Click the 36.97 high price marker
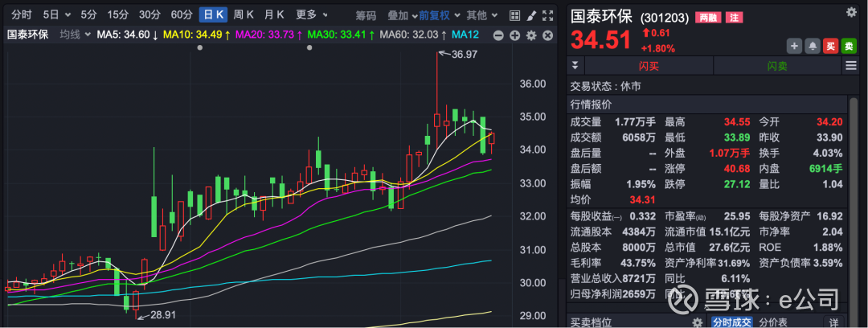 (464, 55)
